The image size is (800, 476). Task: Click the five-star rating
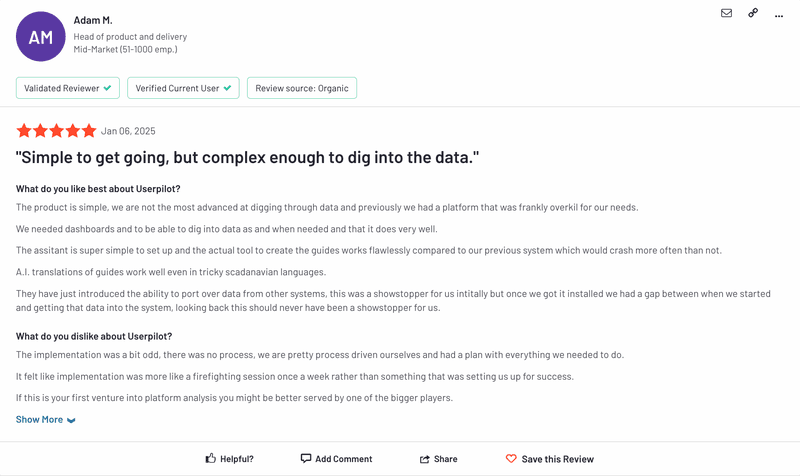click(56, 131)
